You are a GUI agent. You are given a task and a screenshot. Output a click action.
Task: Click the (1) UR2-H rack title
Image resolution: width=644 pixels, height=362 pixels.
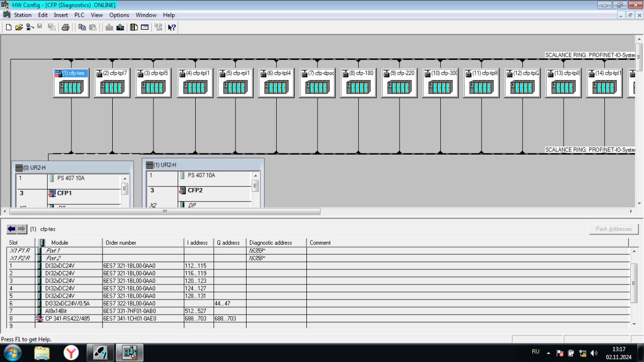tap(166, 165)
